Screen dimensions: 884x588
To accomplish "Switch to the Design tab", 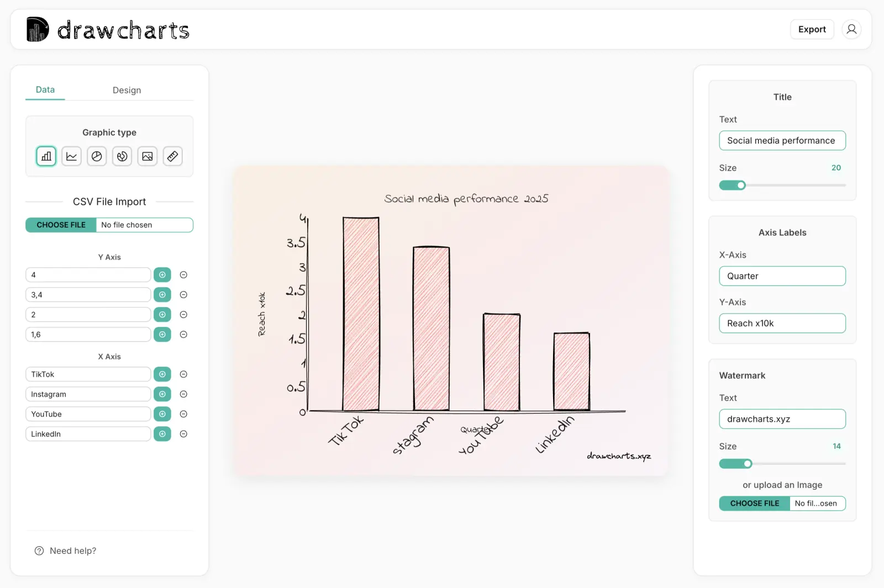I will [x=127, y=89].
